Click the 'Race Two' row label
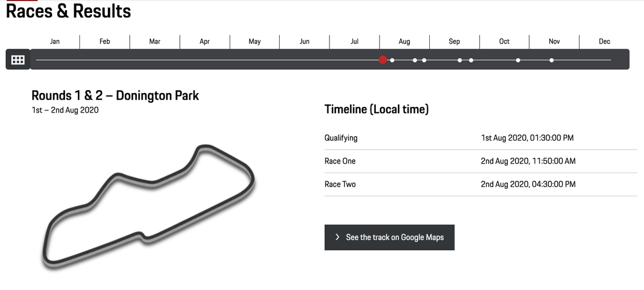 (340, 184)
